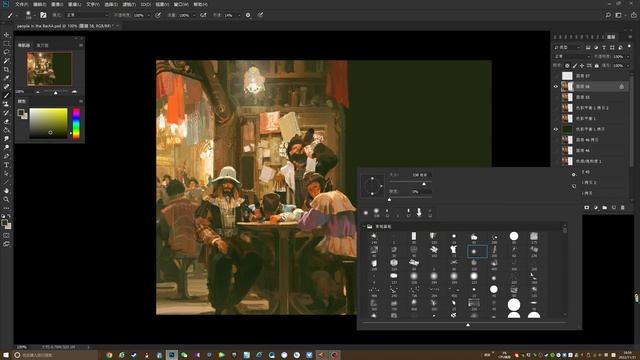This screenshot has height=360, width=640.
Task: Open the layer blend mode dropdown
Action: (x=572, y=56)
